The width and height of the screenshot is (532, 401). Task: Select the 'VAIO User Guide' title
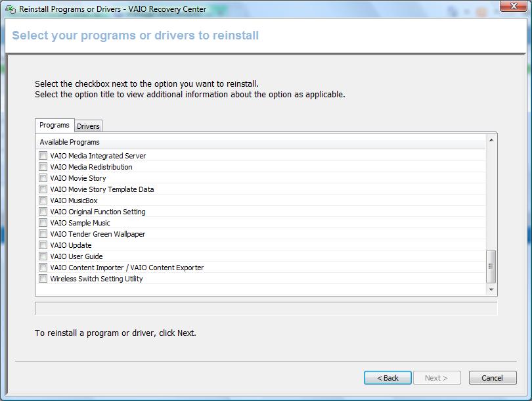76,256
